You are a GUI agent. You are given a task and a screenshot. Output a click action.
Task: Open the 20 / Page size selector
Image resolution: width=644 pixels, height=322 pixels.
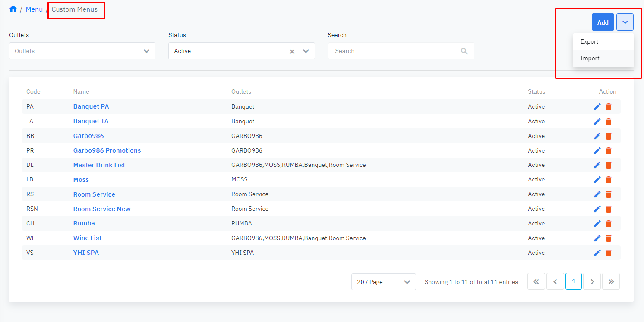pyautogui.click(x=383, y=282)
